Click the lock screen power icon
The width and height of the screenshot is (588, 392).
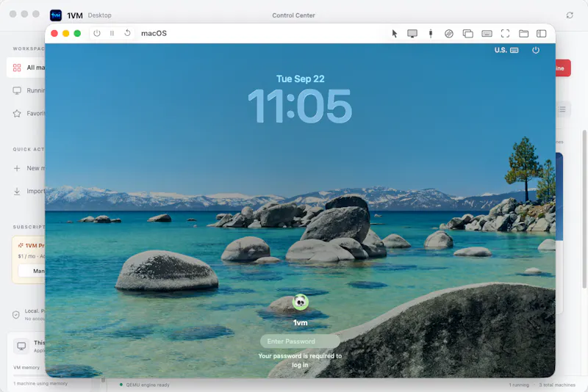(536, 50)
